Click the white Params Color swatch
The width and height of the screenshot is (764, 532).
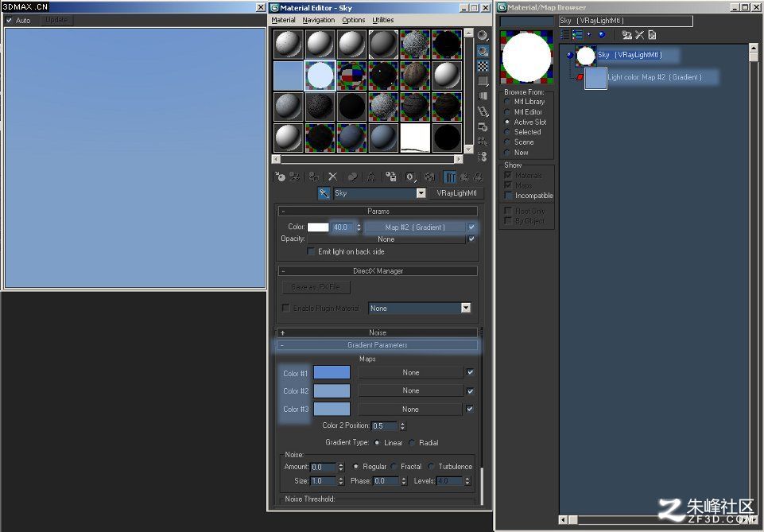coord(318,227)
